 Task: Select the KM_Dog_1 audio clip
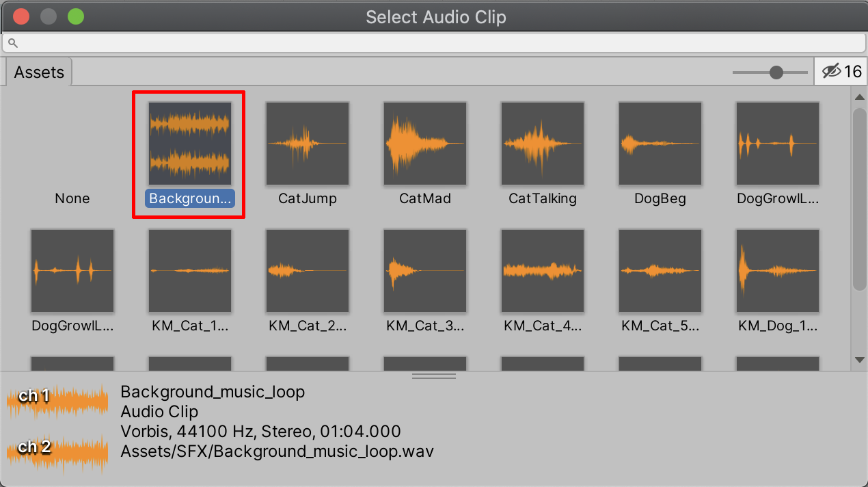778,271
